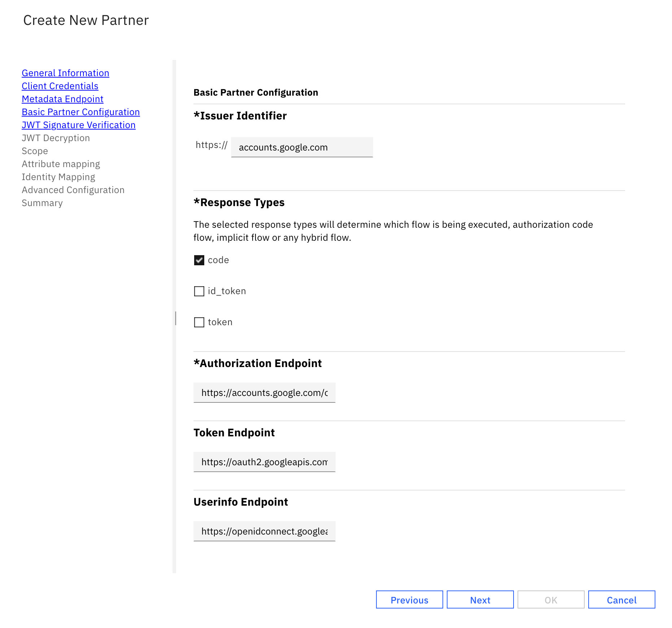Open the Metadata Endpoint step
The image size is (672, 628).
click(62, 99)
